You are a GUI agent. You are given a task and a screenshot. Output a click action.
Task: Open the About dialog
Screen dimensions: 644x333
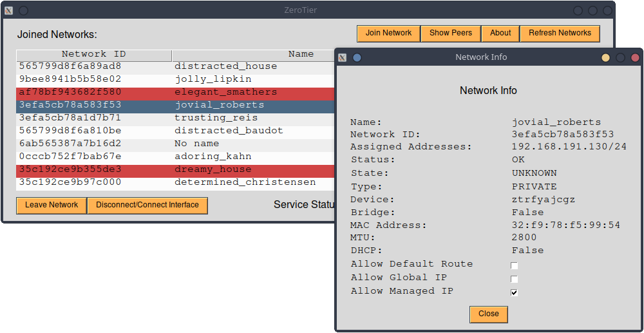(500, 33)
